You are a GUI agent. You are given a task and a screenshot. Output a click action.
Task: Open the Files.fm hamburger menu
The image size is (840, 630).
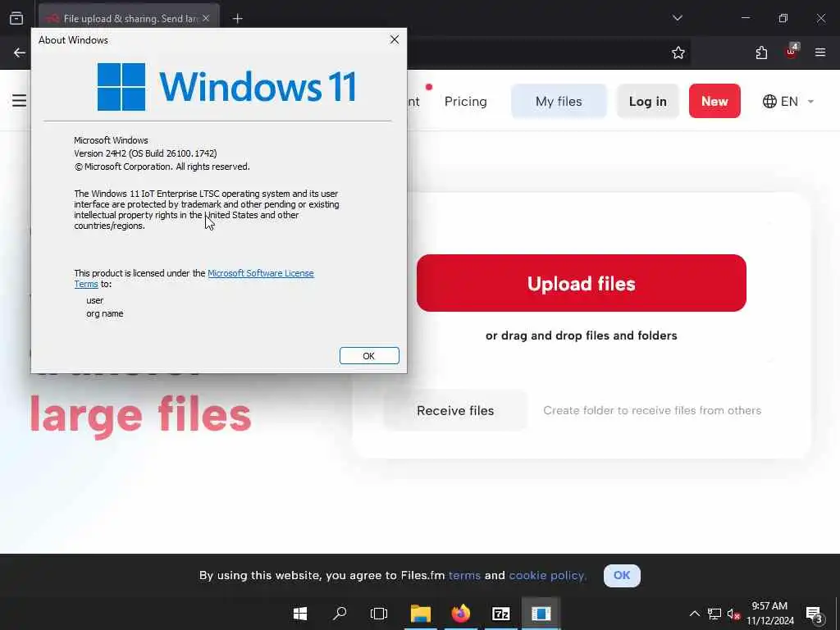pos(20,101)
